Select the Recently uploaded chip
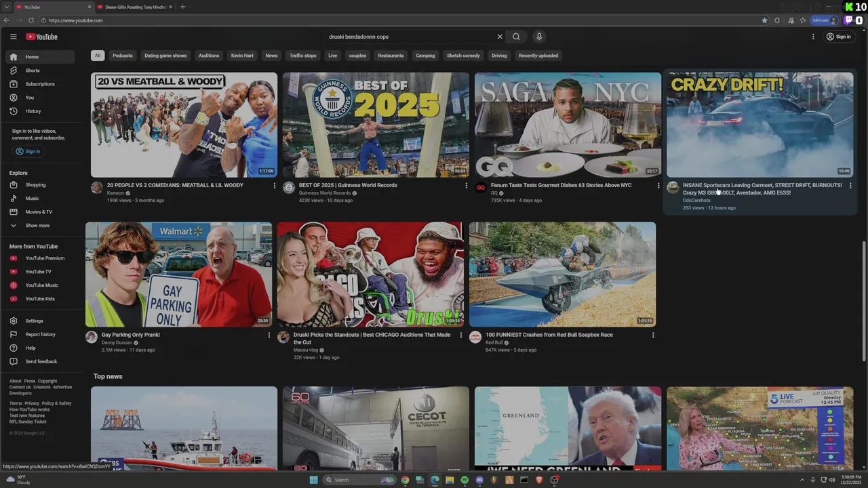Viewport: 868px width, 488px height. coord(538,56)
